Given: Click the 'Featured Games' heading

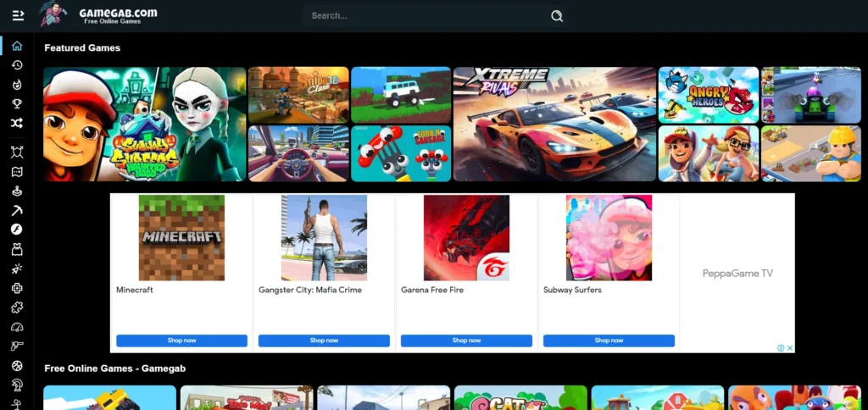Looking at the screenshot, I should click(82, 48).
